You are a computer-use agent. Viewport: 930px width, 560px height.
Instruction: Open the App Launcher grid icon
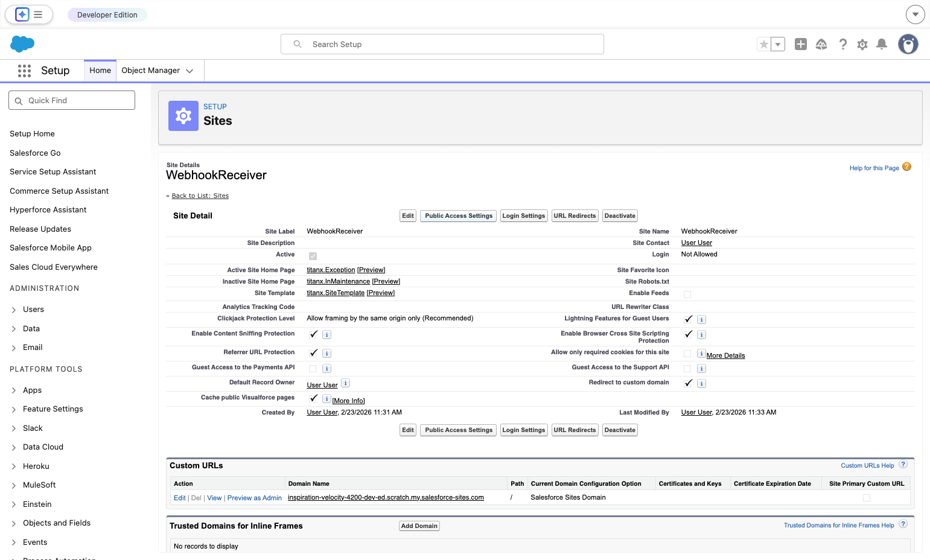coord(24,71)
